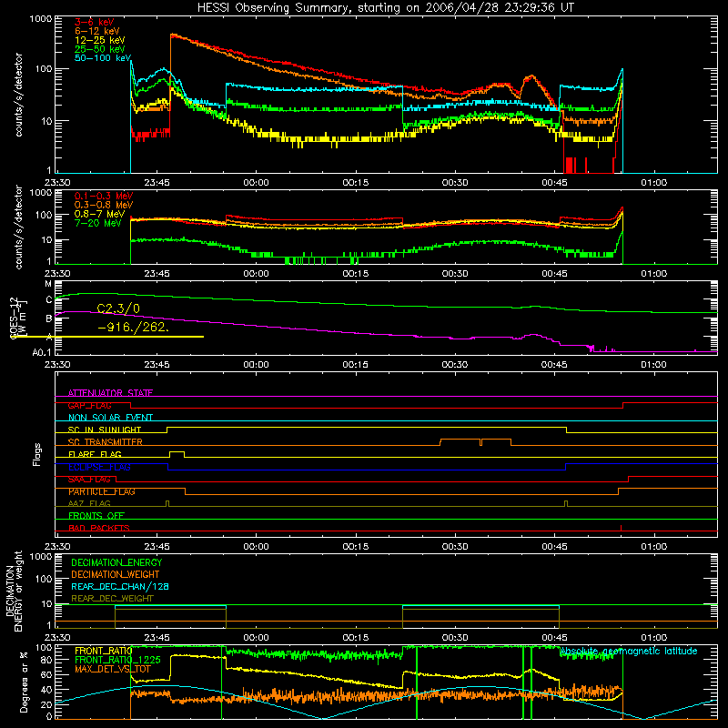The width and height of the screenshot is (728, 728).
Task: Click the 12-25 keV legend entry
Action: pyautogui.click(x=100, y=40)
